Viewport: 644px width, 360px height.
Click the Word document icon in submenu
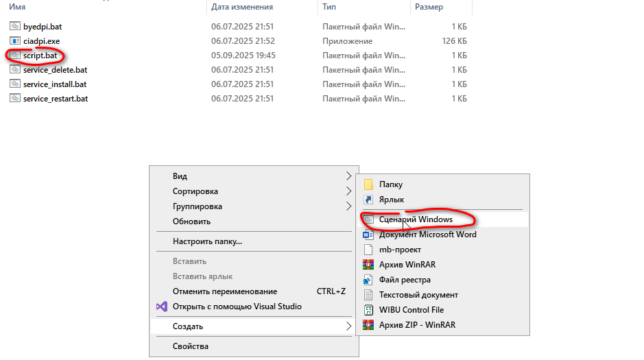tap(368, 235)
